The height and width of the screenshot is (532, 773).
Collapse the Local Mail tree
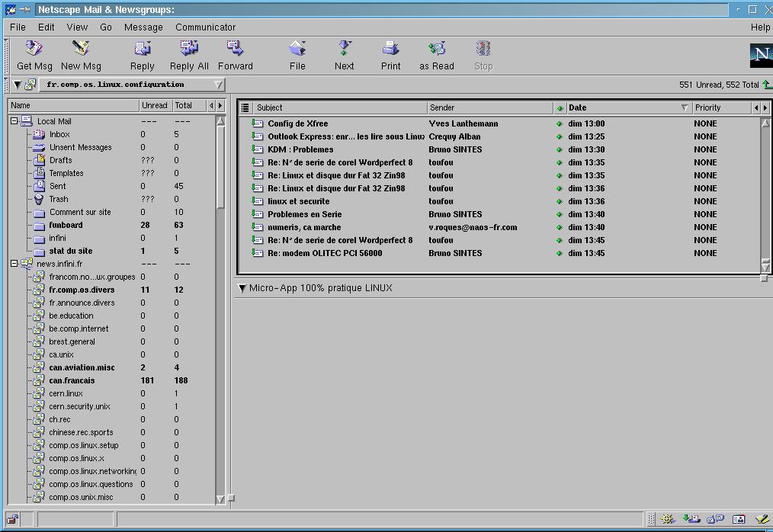(14, 120)
